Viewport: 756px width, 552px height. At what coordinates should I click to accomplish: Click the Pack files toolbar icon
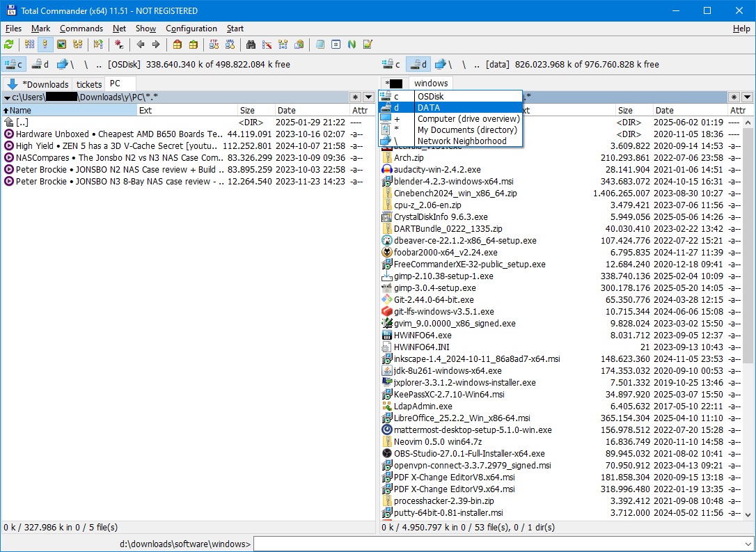click(177, 45)
